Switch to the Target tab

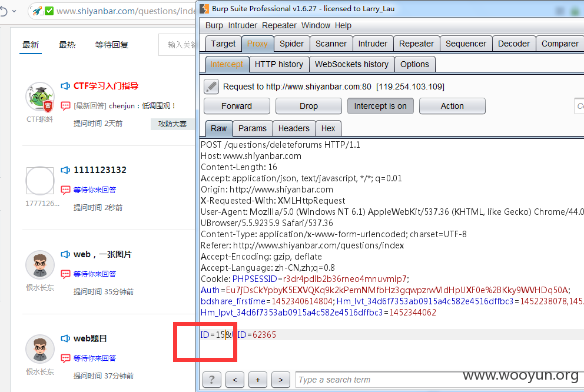pos(223,44)
